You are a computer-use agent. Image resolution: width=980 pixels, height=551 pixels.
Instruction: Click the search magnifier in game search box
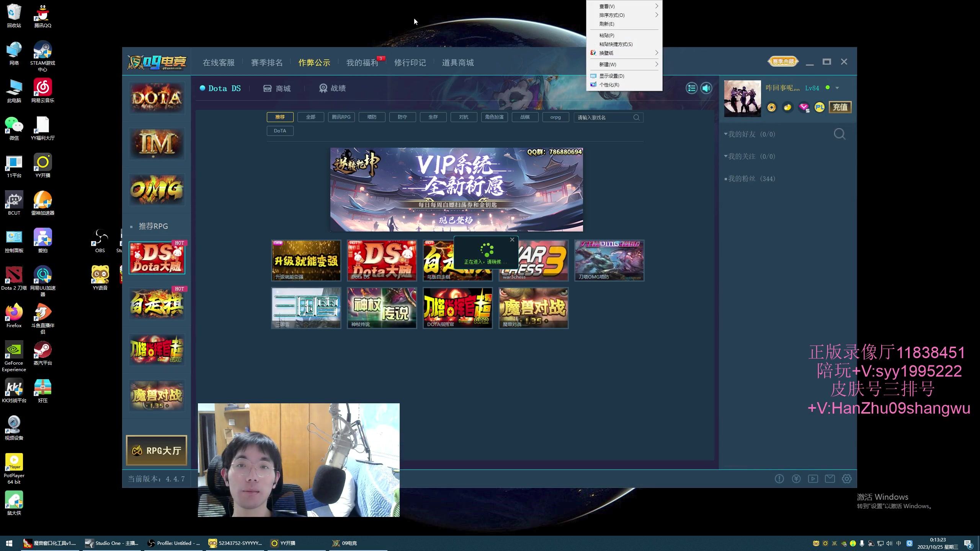[x=636, y=117]
